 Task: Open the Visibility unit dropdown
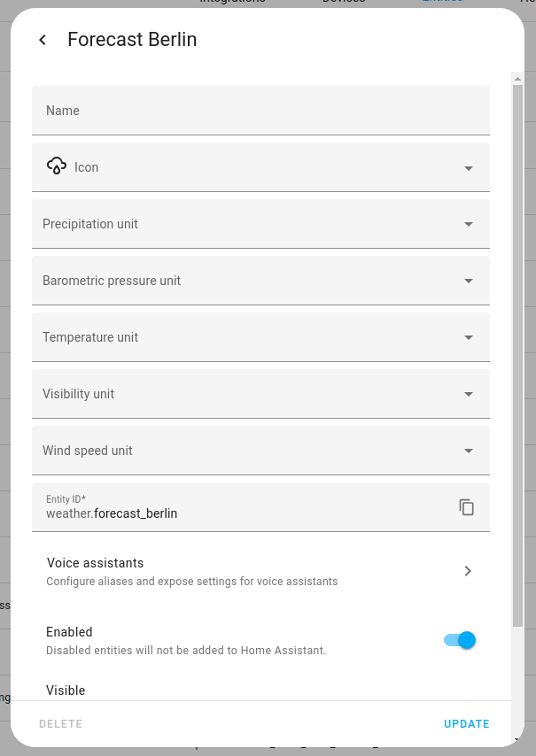[x=468, y=393]
